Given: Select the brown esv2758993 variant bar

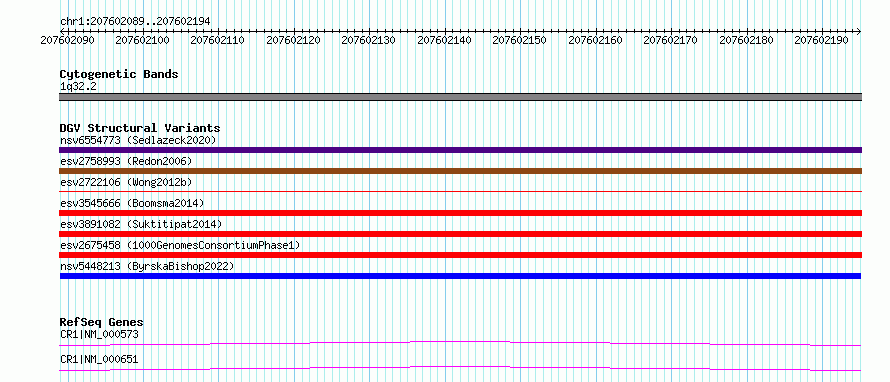Looking at the screenshot, I should click(x=460, y=171).
